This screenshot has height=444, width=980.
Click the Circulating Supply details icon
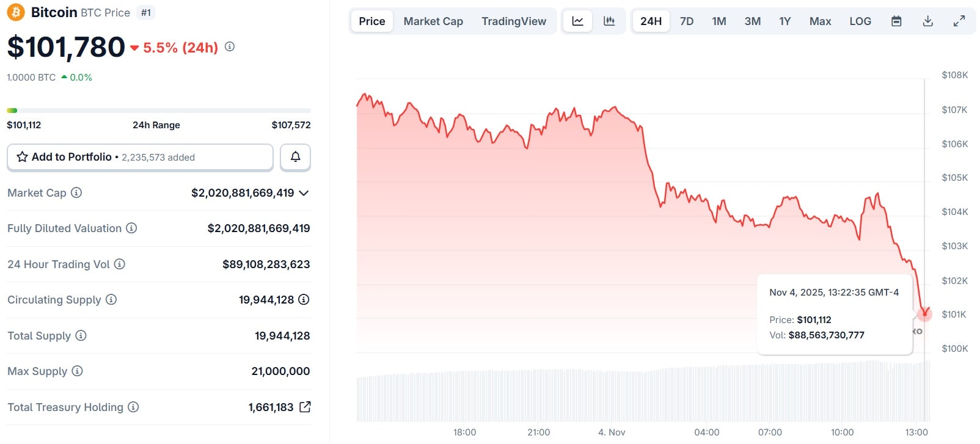click(x=304, y=300)
